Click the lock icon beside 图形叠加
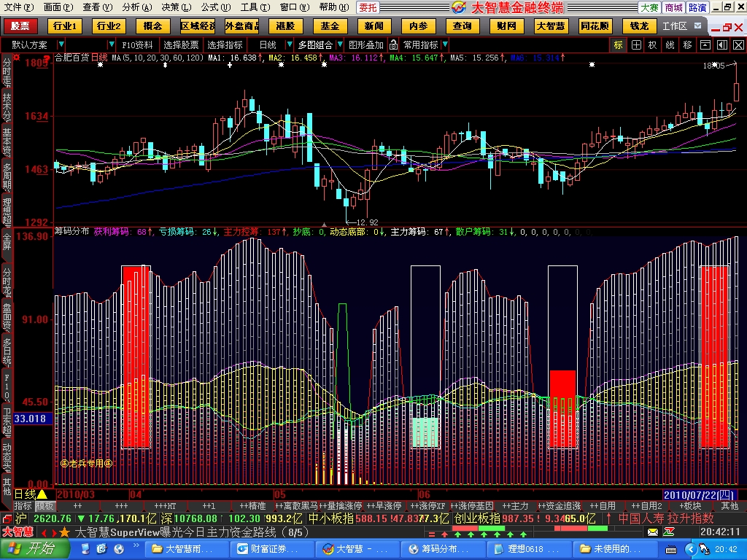 click(x=393, y=45)
